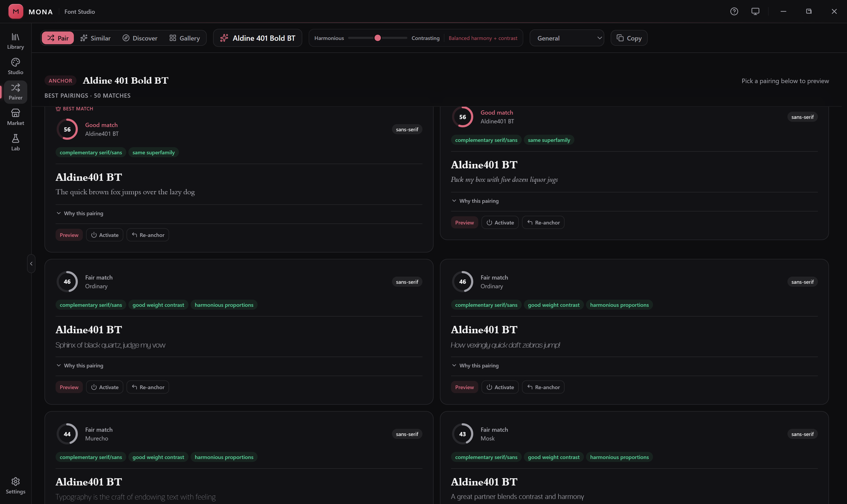The height and width of the screenshot is (504, 847).
Task: Expand Why this pairing under 'How vexingly quick' sample
Action: coord(475,366)
